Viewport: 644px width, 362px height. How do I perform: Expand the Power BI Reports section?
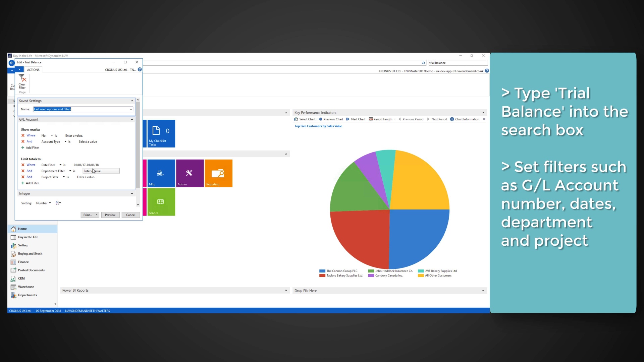pos(286,290)
